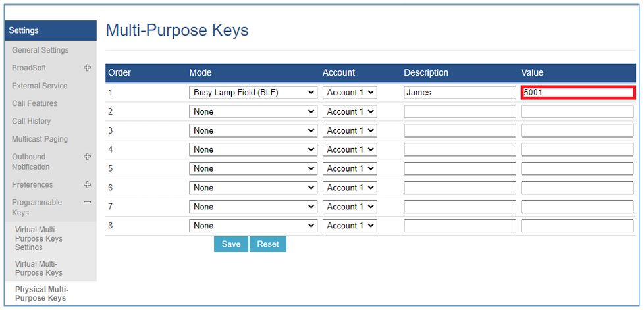Select Multicast Paging in the sidebar
Image resolution: width=644 pixels, height=310 pixels.
tap(40, 139)
